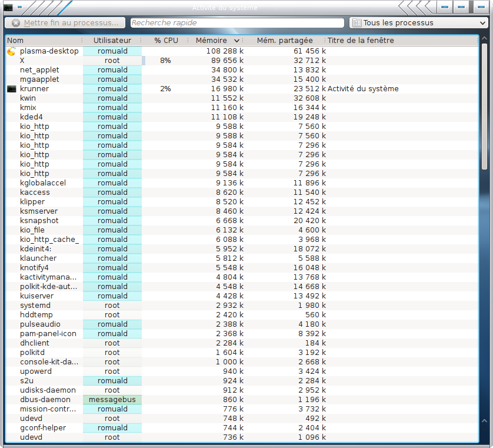Select the knotify4 process

pos(34,268)
